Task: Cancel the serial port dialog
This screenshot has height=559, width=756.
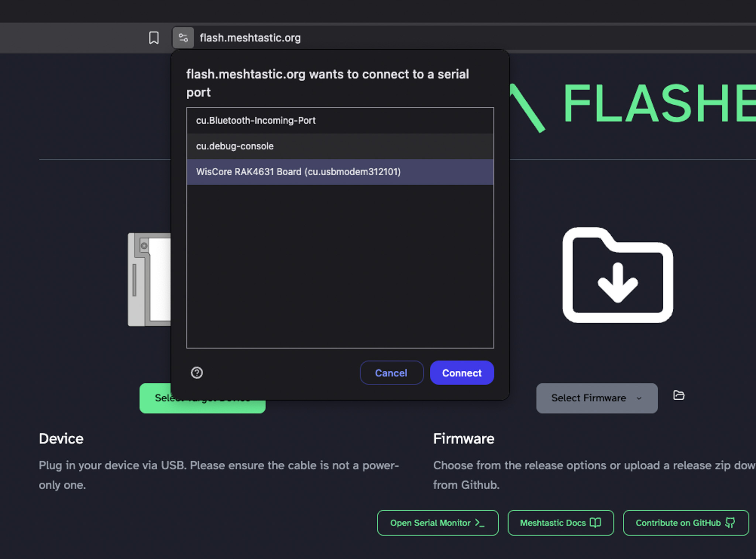Action: (x=391, y=373)
